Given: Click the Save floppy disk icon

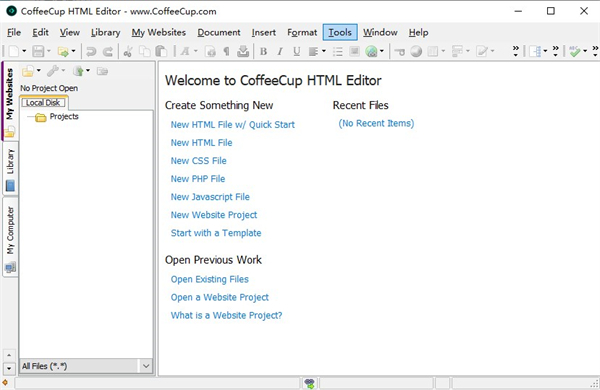Looking at the screenshot, I should coord(38,51).
